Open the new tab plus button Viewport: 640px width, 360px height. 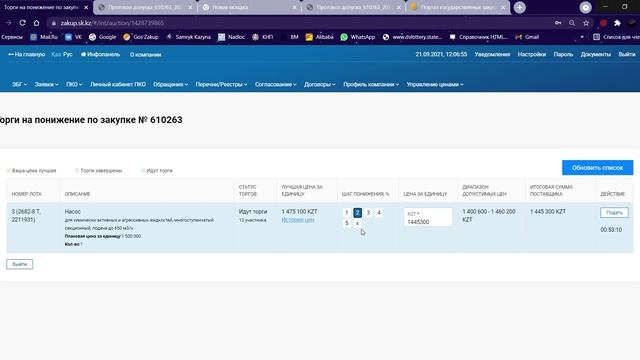pyautogui.click(x=520, y=7)
